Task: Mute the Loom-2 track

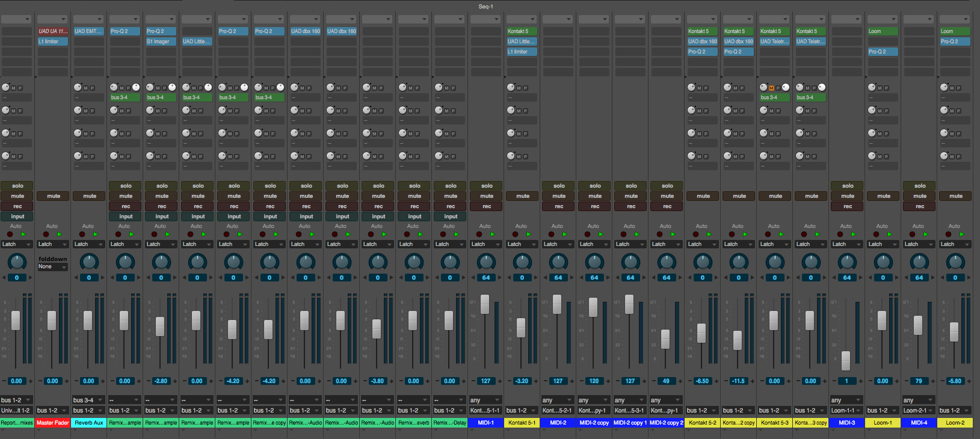Action: pyautogui.click(x=956, y=196)
